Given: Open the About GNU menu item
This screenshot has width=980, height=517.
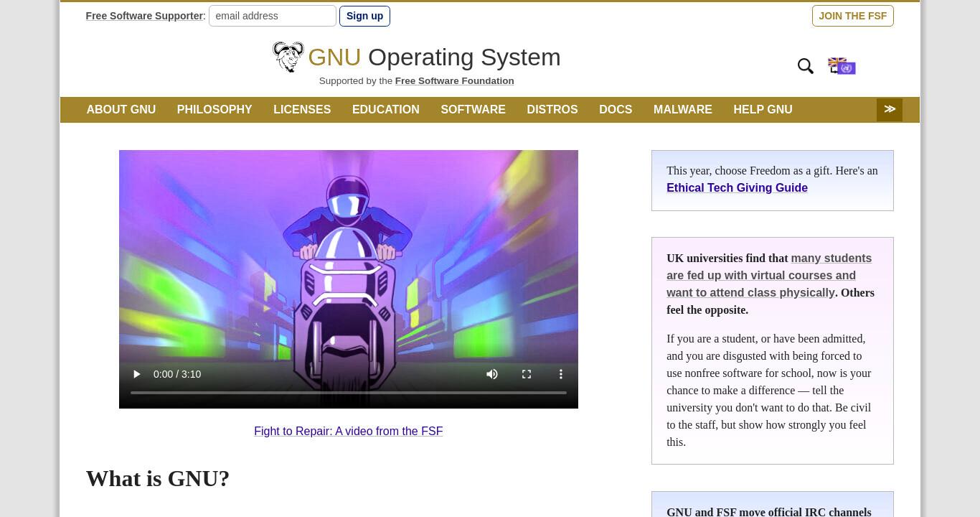Looking at the screenshot, I should (121, 109).
